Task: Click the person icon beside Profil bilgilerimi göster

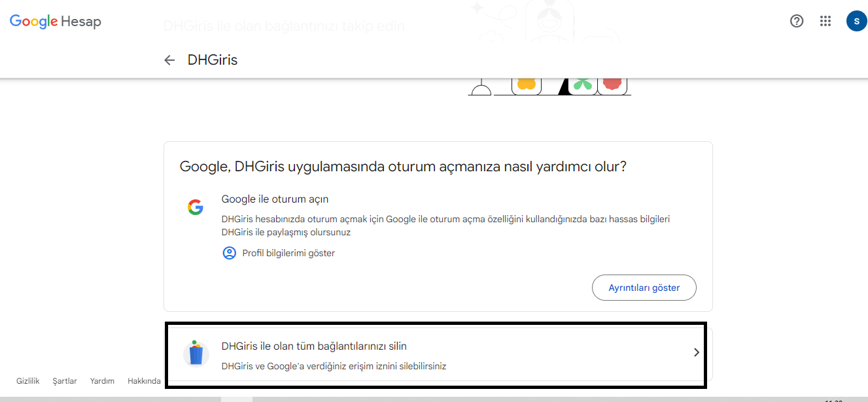Action: [229, 253]
